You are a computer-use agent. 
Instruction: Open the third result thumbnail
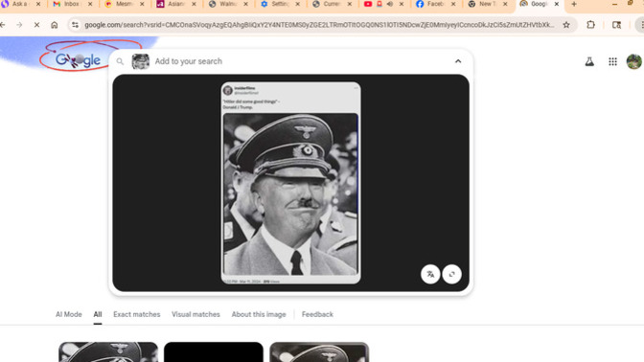(x=319, y=352)
